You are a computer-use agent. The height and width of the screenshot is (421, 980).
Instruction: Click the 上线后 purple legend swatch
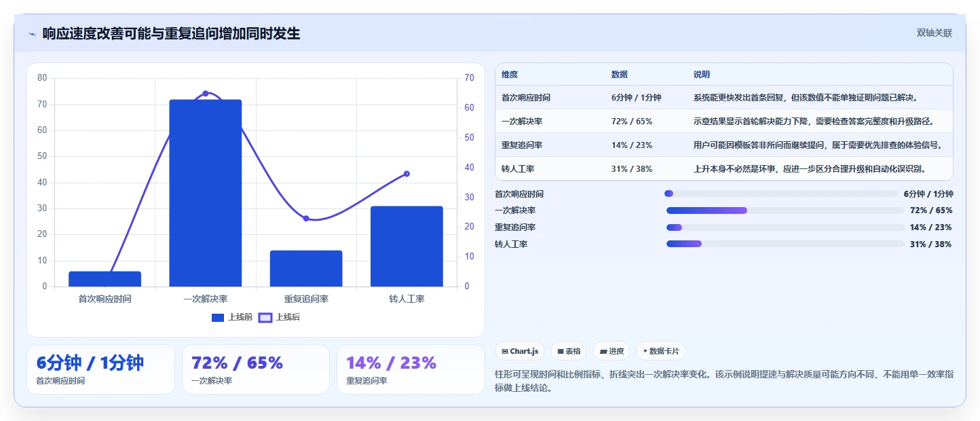265,317
